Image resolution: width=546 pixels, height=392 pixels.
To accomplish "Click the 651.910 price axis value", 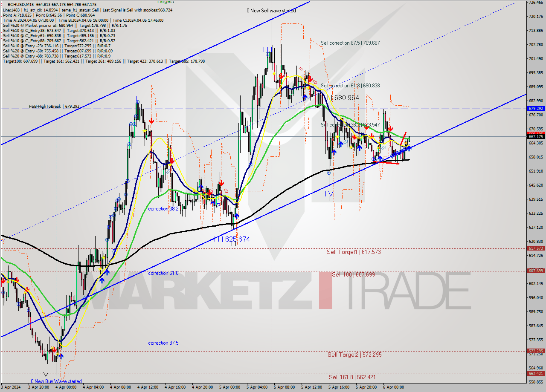I will pyautogui.click(x=536, y=171).
